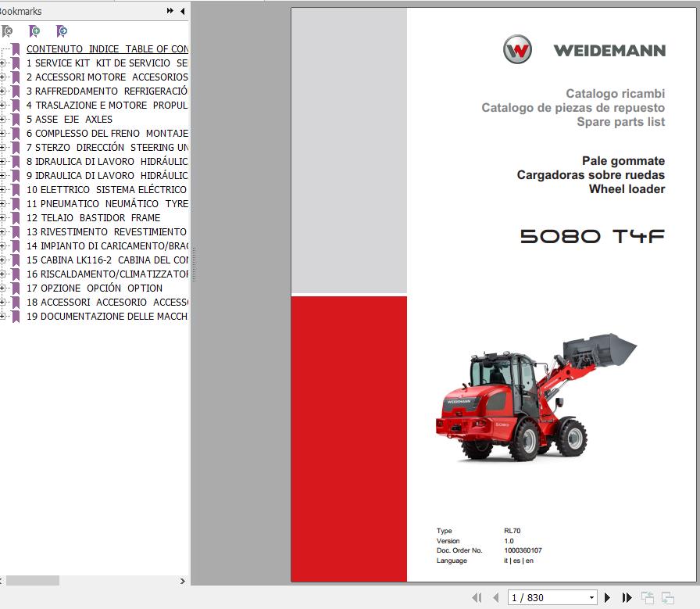This screenshot has width=700, height=609.
Task: Click the find current bookmark icon
Action: [62, 31]
